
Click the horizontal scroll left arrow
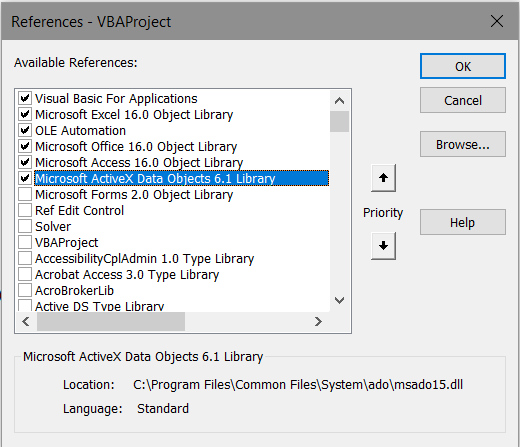point(26,322)
